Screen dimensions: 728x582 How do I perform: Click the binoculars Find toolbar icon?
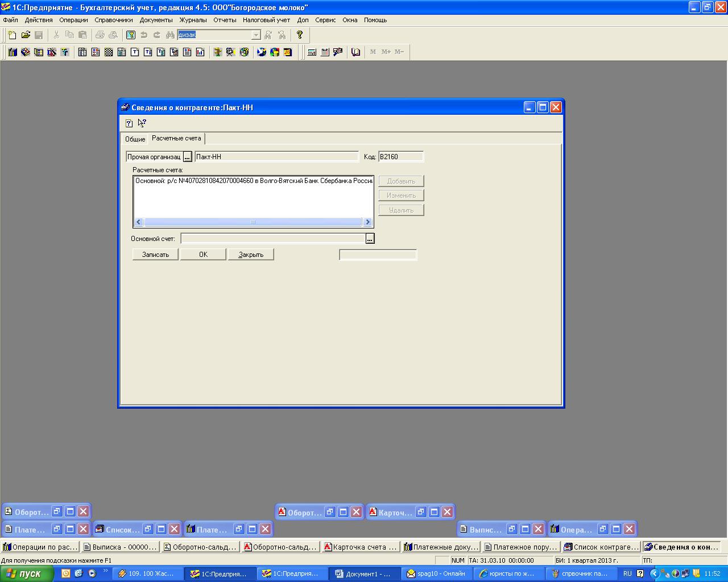(x=170, y=35)
